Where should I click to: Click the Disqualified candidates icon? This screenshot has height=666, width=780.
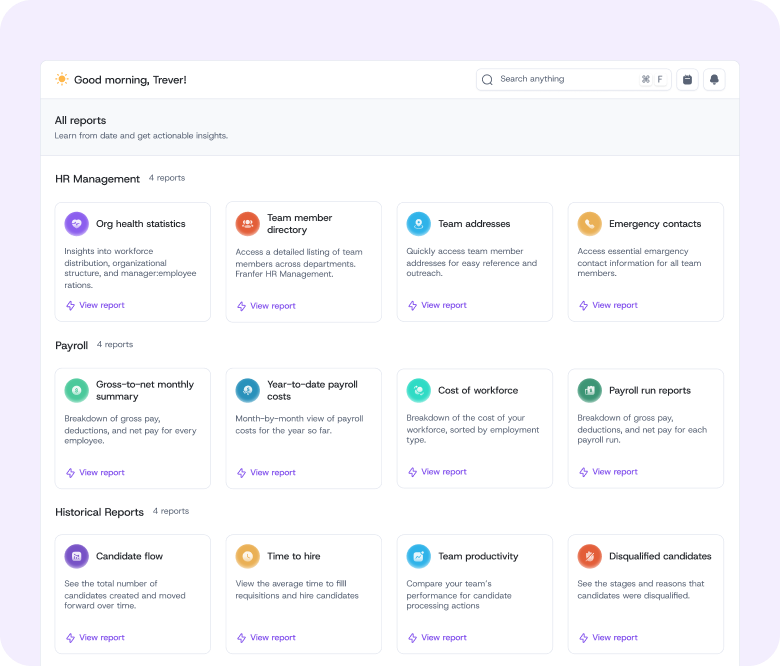590,556
